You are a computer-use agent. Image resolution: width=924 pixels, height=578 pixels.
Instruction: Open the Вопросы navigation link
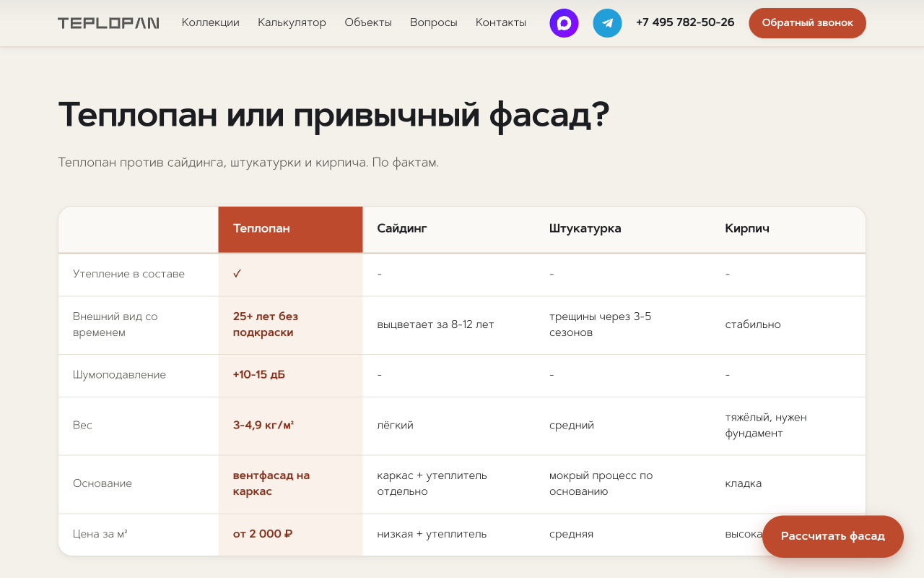[434, 22]
